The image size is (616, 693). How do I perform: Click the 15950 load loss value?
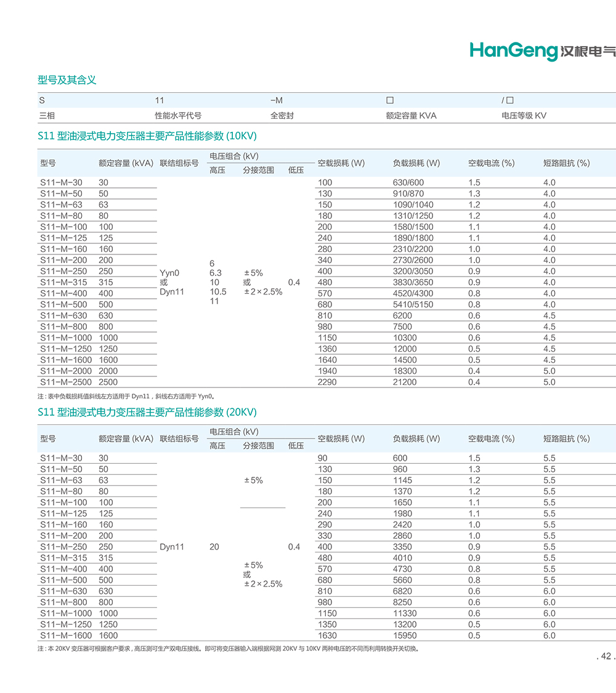[x=405, y=635]
